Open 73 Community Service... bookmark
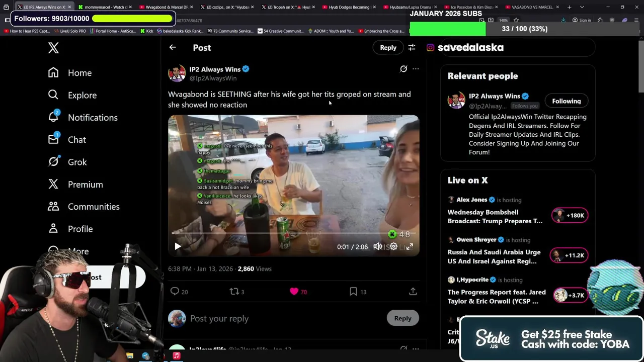Viewport: 644px width, 362px height. coord(230,31)
